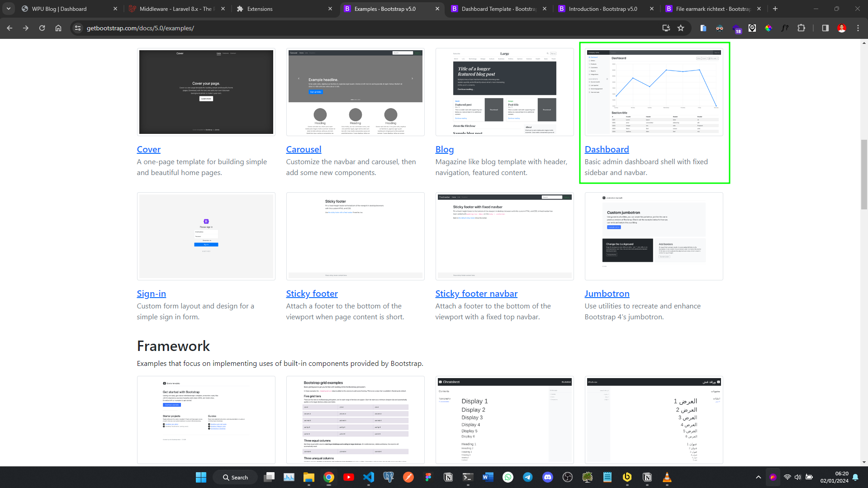The width and height of the screenshot is (868, 488).
Task: Click the Dashboard example thumbnail
Action: (x=653, y=92)
